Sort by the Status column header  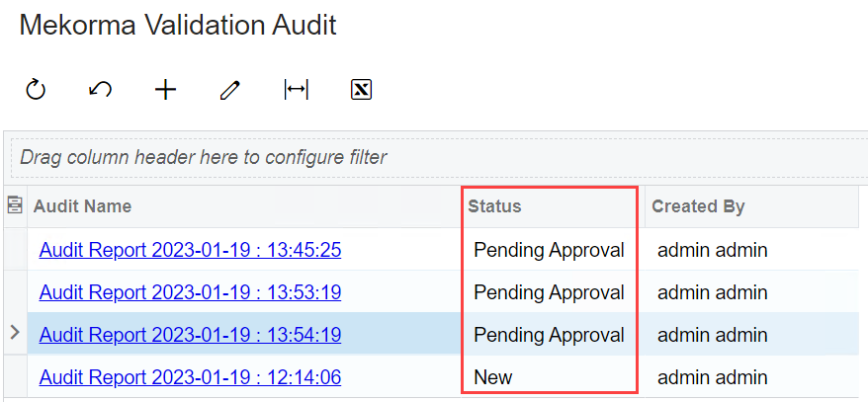coord(494,206)
